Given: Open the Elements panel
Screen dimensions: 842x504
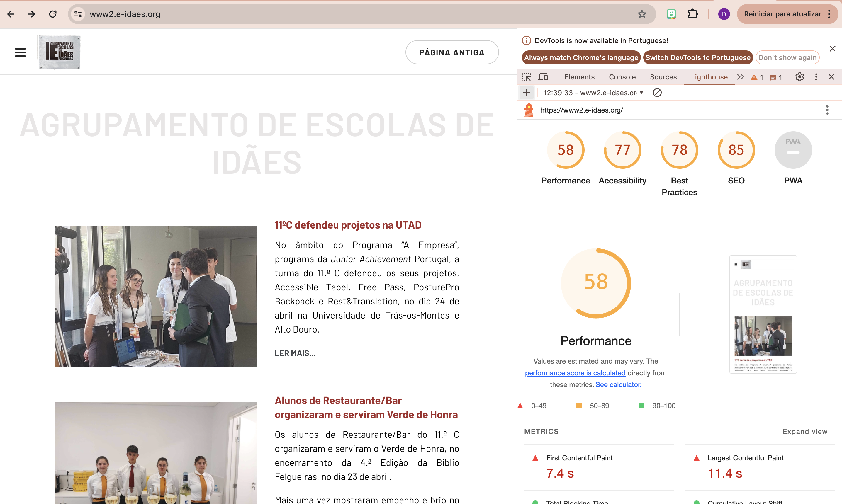Looking at the screenshot, I should (x=579, y=77).
